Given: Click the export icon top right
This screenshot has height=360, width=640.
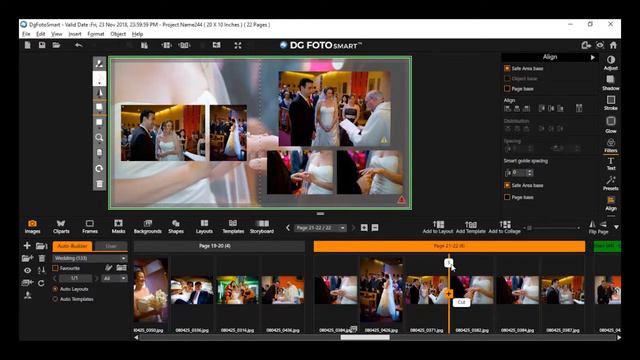Looking at the screenshot, I should coord(586,45).
